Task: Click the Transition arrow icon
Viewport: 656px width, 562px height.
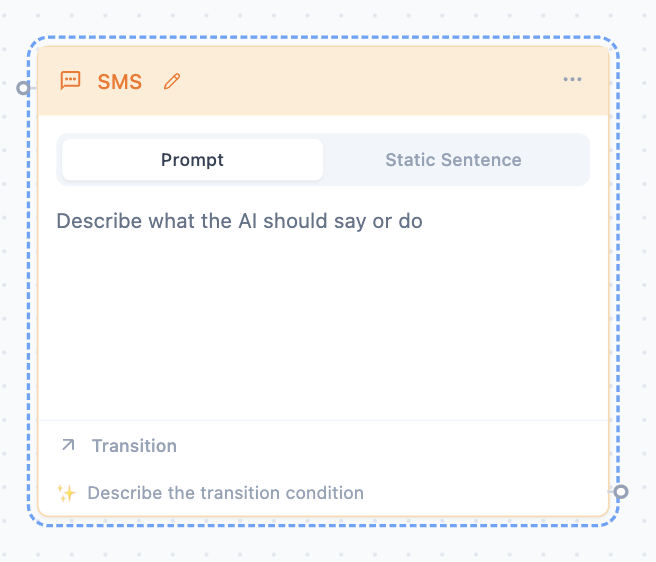Action: (x=68, y=445)
